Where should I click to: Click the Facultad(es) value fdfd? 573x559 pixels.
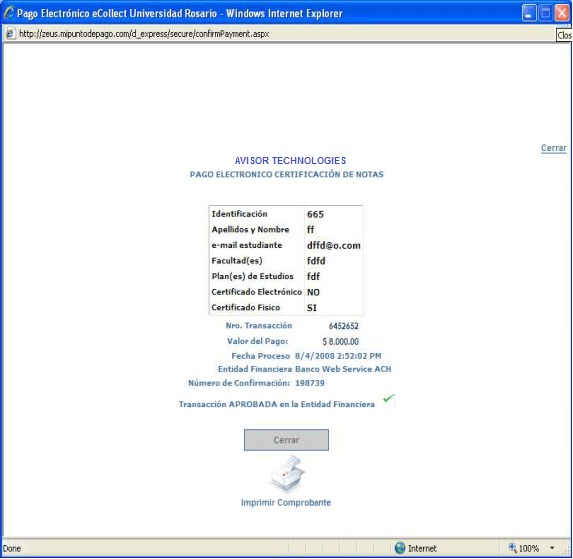316,261
